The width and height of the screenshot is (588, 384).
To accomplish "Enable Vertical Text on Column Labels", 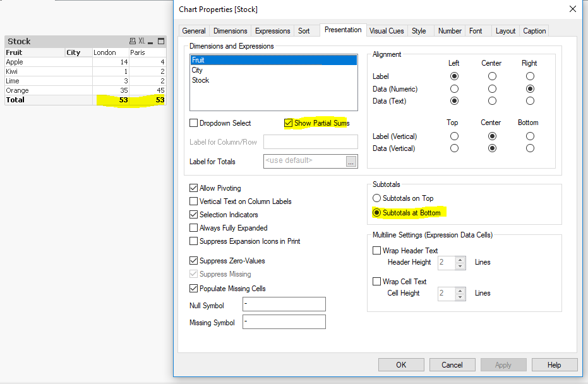I will pos(193,201).
